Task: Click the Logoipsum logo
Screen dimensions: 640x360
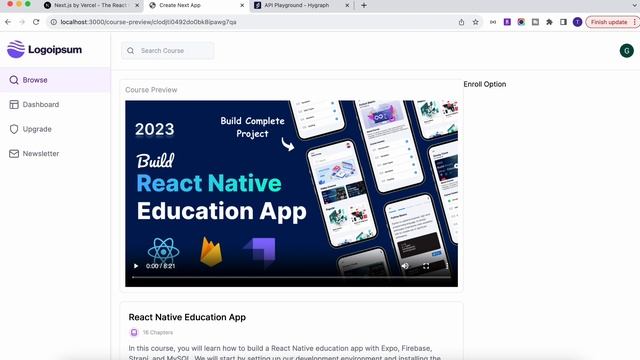Action: pyautogui.click(x=44, y=49)
